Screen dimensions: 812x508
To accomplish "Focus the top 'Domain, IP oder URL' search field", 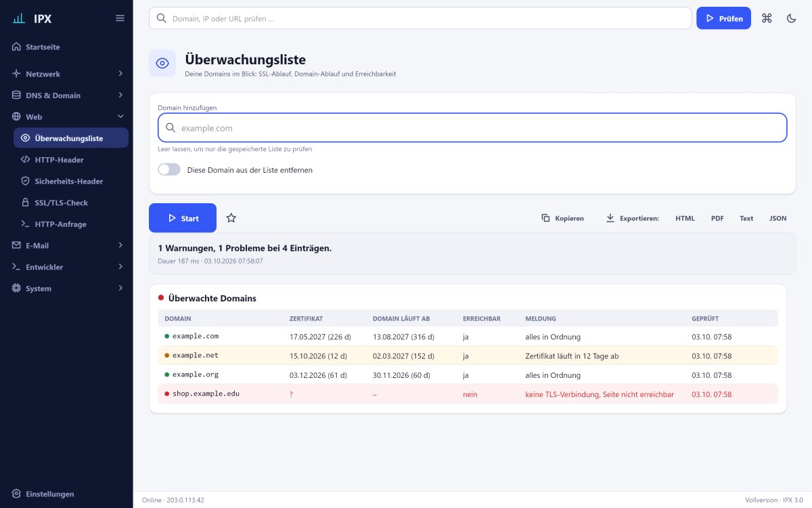I will [x=420, y=18].
